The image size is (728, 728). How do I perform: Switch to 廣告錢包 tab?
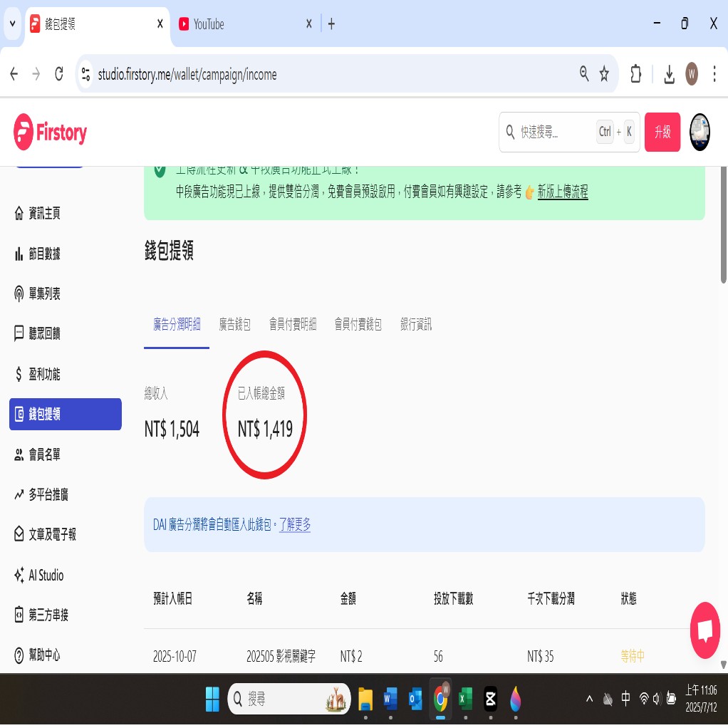click(234, 324)
